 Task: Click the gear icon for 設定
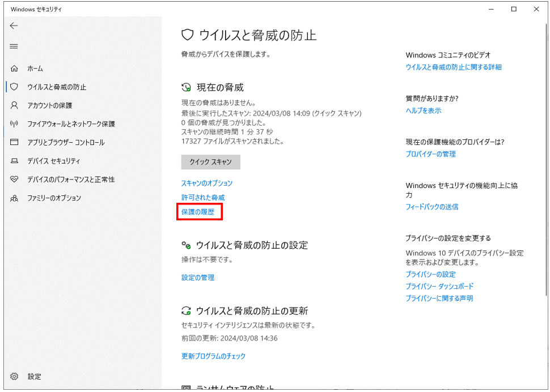pyautogui.click(x=14, y=377)
